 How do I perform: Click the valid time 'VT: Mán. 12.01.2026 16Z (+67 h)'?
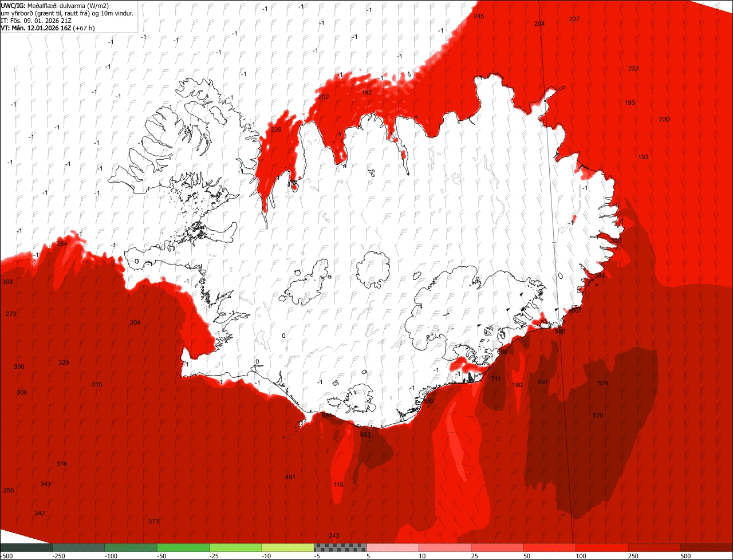pos(48,27)
